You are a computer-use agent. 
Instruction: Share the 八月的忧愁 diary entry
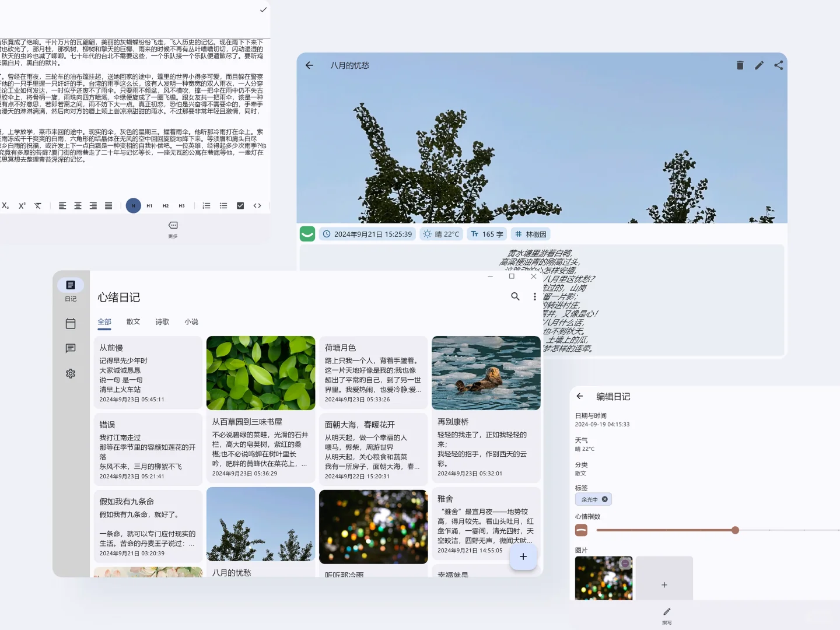click(x=778, y=65)
